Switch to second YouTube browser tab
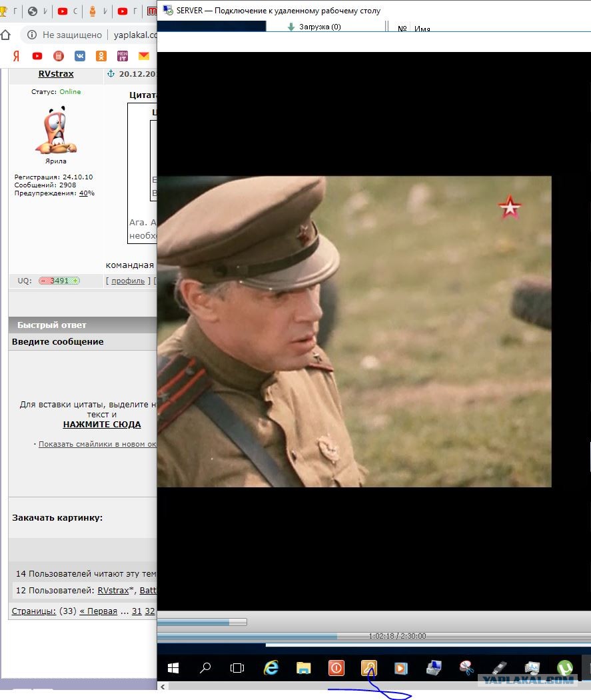The height and width of the screenshot is (700, 591). pyautogui.click(x=122, y=11)
